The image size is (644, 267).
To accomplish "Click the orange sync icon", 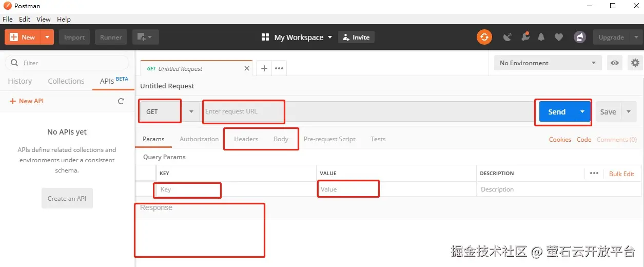I will pos(484,37).
